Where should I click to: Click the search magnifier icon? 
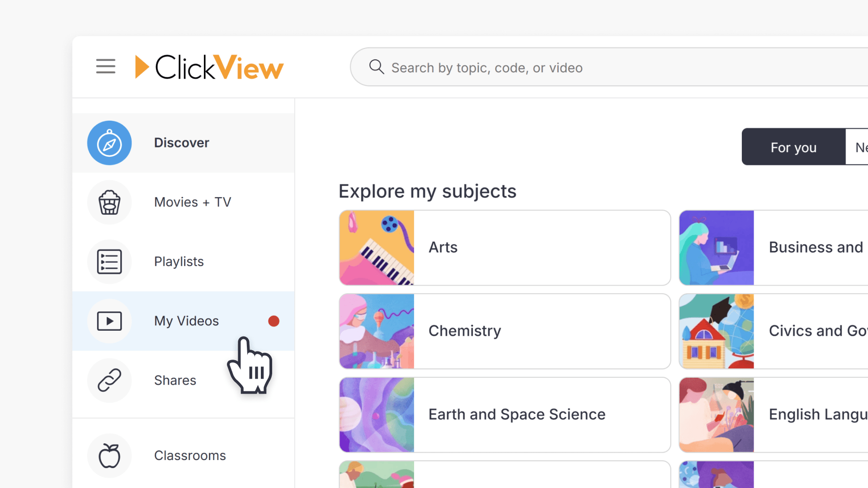click(377, 67)
